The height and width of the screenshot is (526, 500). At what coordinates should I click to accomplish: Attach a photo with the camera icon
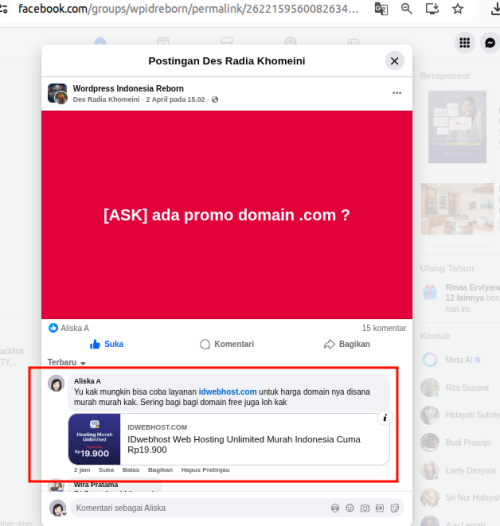click(x=365, y=508)
